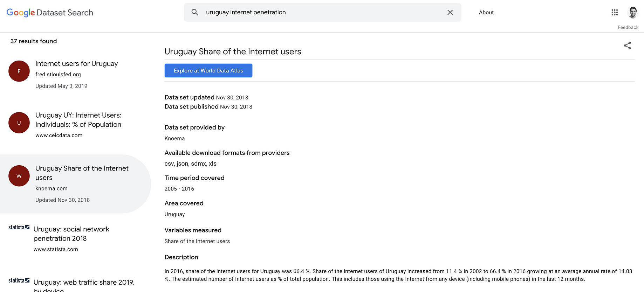Send feedback via Feedback link
Screen dimensions: 644x292
point(628,27)
